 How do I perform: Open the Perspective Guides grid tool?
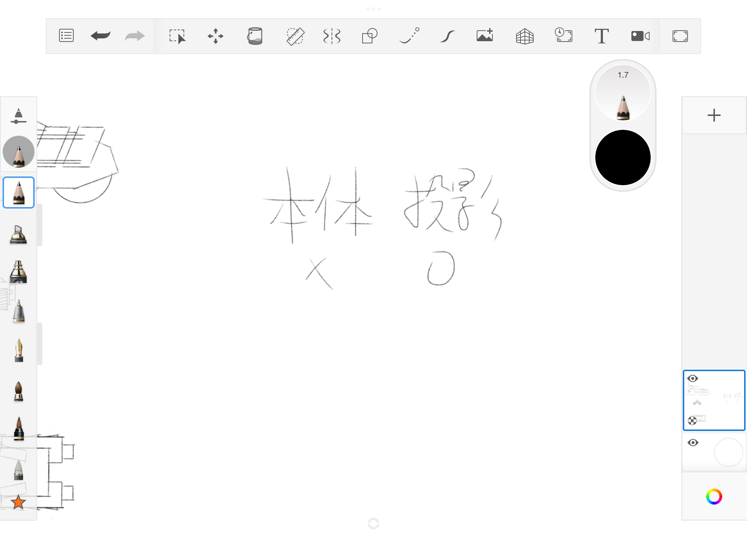coord(525,36)
